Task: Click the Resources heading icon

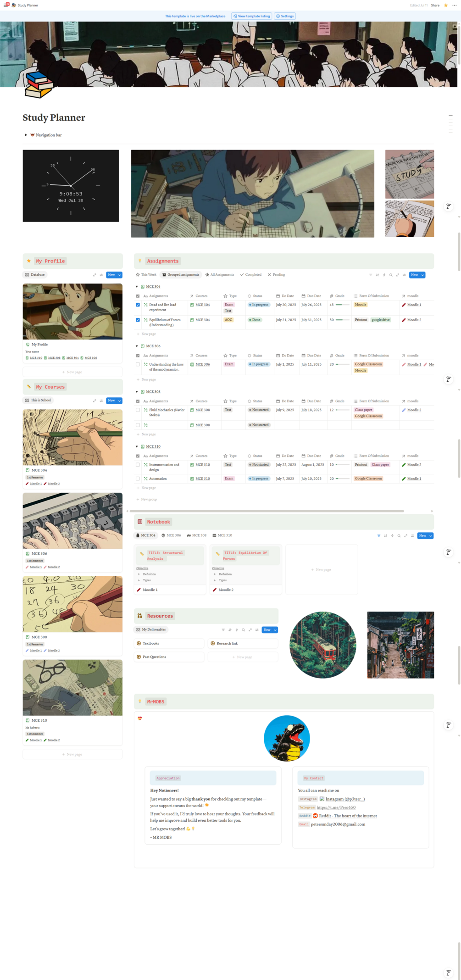Action: [140, 616]
